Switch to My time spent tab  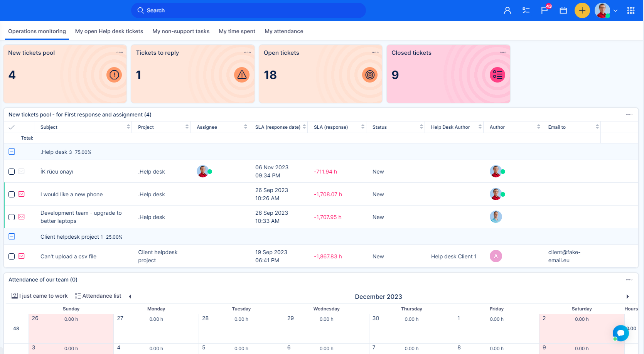click(x=237, y=31)
